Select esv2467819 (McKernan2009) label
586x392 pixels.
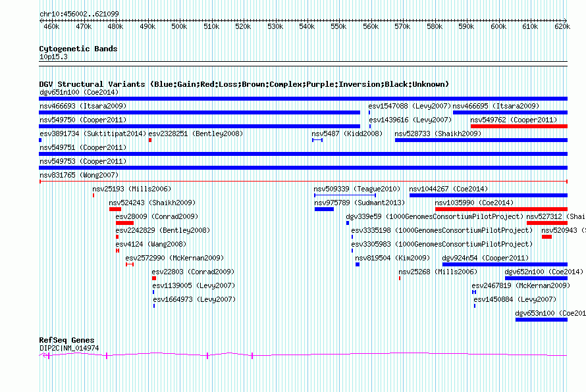(x=521, y=285)
